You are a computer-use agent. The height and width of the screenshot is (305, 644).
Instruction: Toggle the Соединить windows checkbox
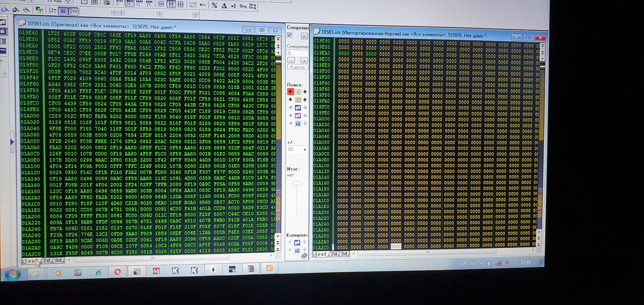click(x=290, y=35)
